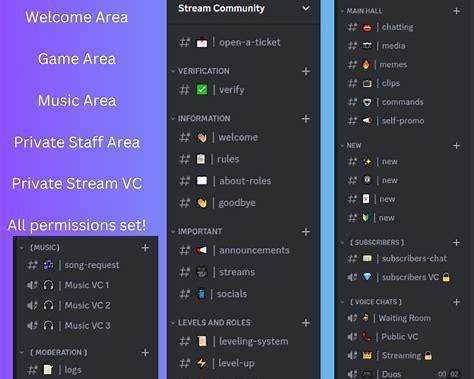
Task: Add a channel to MODERATION category
Action: pos(145,352)
